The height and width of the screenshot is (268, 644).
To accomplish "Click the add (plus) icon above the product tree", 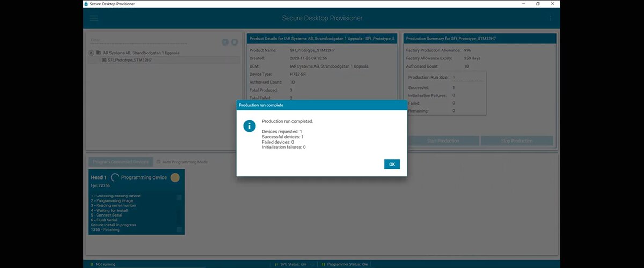I will tap(225, 42).
